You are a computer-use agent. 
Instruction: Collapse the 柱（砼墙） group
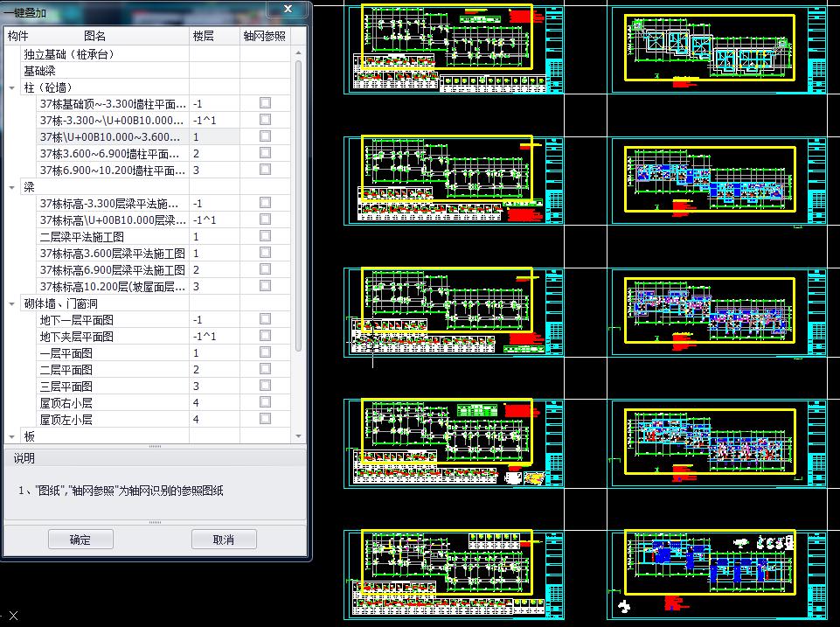11,87
